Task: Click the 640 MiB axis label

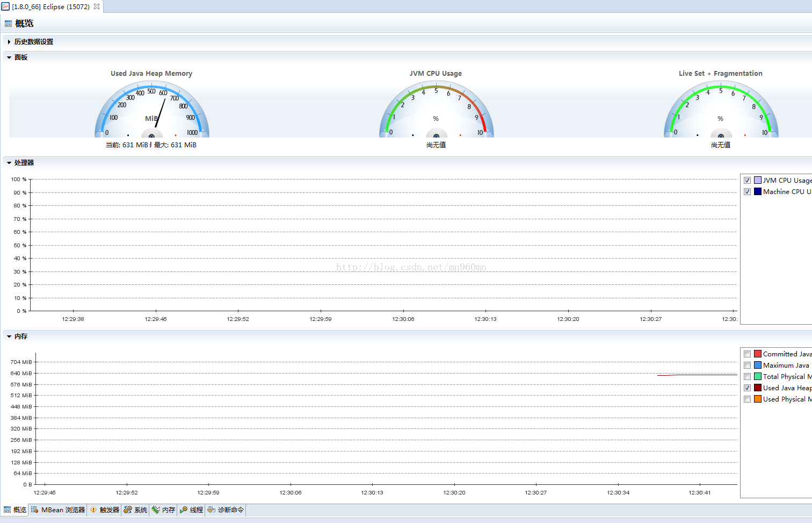Action: (21, 374)
